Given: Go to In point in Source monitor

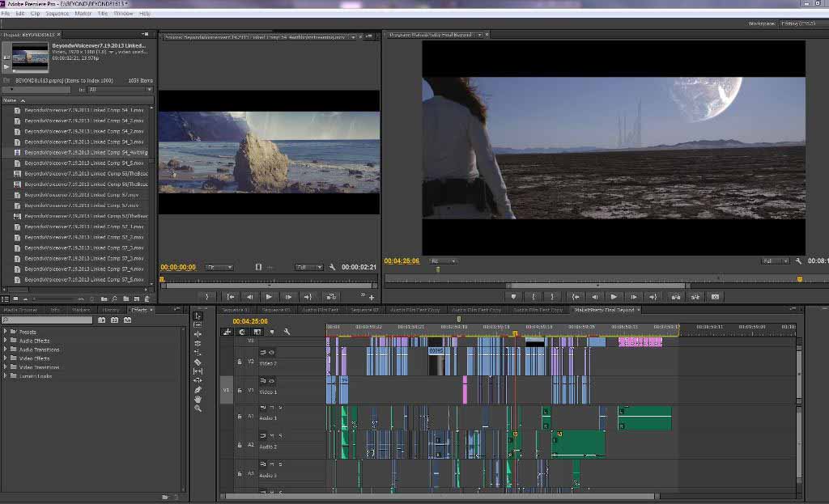Looking at the screenshot, I should pyautogui.click(x=231, y=297).
